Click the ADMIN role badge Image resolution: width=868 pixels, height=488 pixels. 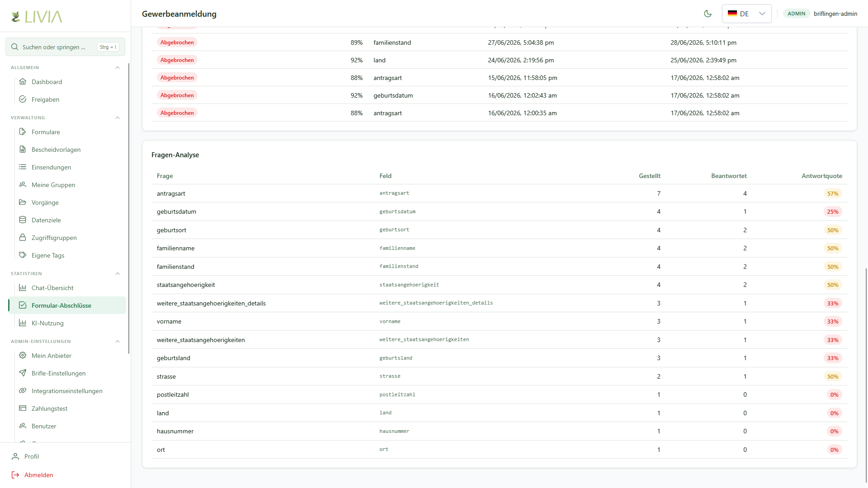797,14
